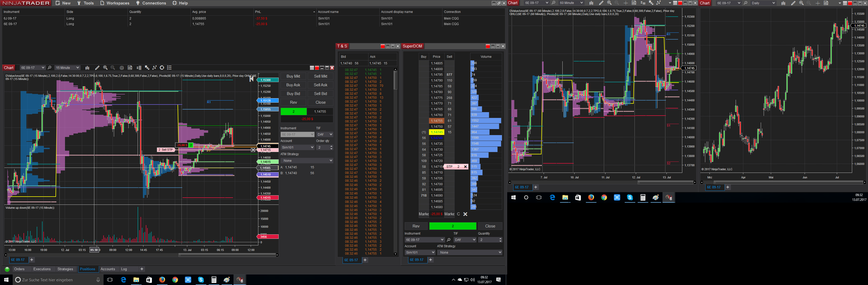
Task: Toggle Chart Trader panel in the 15 Minute chart
Action: [x=138, y=68]
